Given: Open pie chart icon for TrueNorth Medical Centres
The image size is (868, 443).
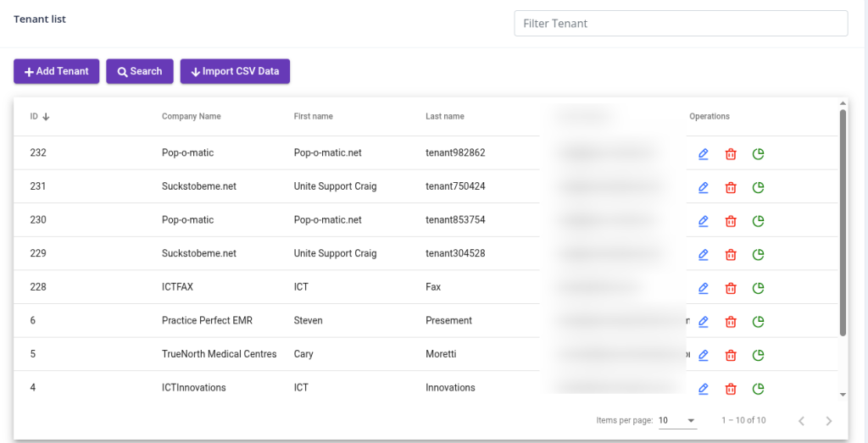Looking at the screenshot, I should pos(759,355).
